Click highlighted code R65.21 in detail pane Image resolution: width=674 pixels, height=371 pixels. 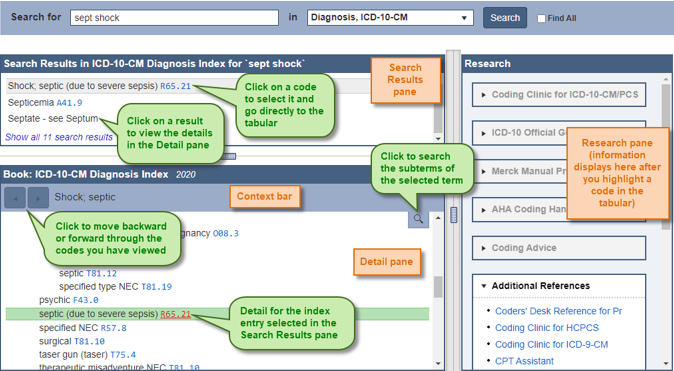pyautogui.click(x=175, y=314)
